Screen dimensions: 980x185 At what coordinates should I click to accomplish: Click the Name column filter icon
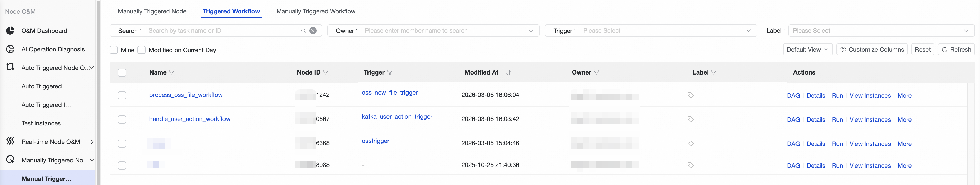point(171,72)
